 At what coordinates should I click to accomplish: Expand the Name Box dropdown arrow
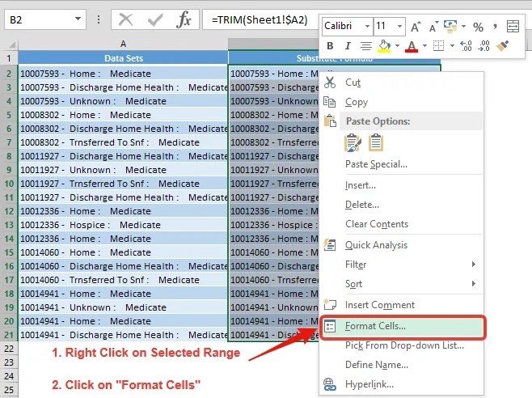(78, 19)
